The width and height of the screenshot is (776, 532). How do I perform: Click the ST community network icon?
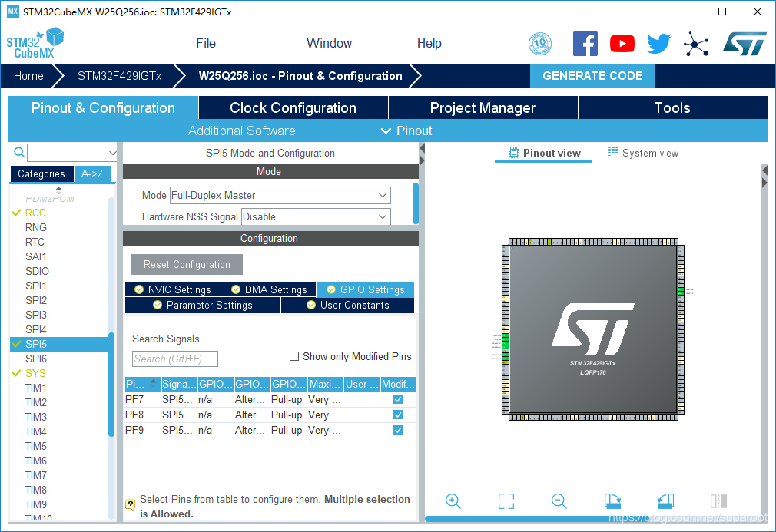[x=696, y=44]
